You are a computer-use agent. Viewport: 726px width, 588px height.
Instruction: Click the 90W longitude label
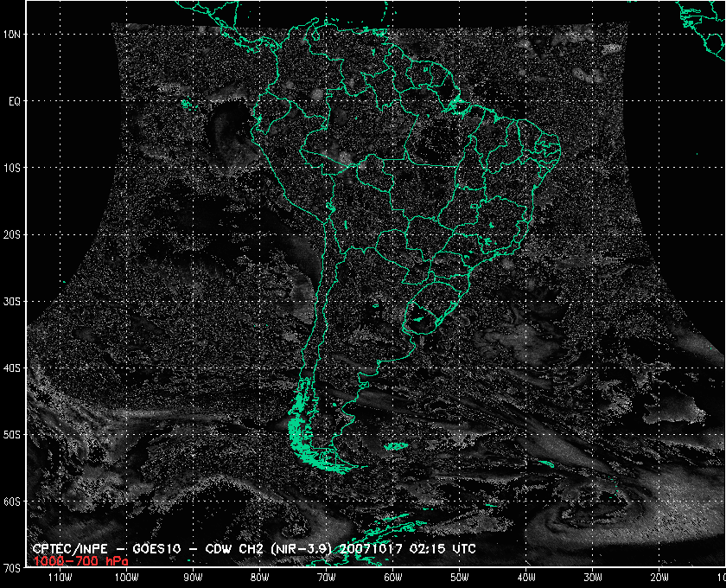point(193,578)
